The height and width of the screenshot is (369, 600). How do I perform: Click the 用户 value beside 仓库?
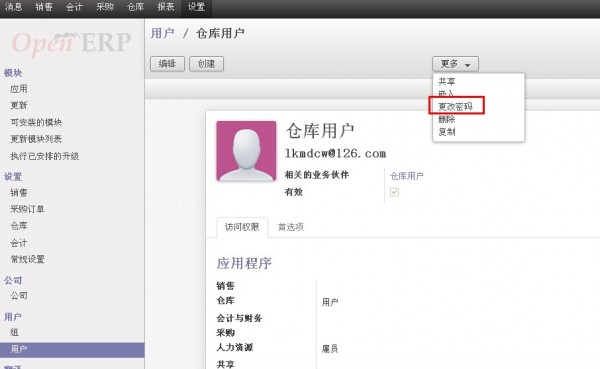point(330,302)
